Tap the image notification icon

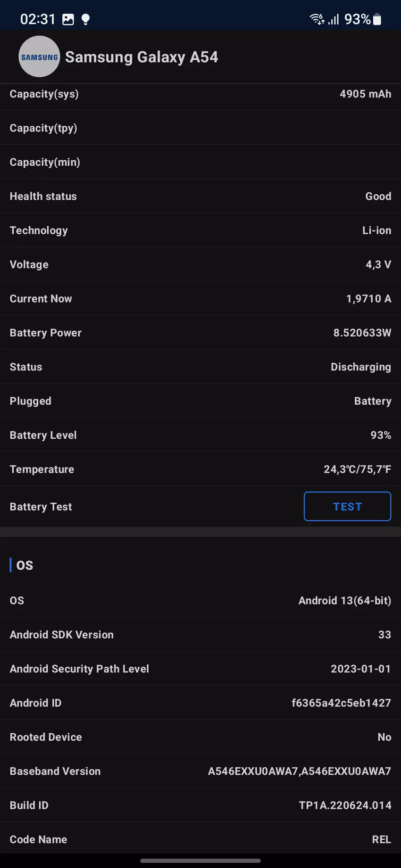point(68,19)
